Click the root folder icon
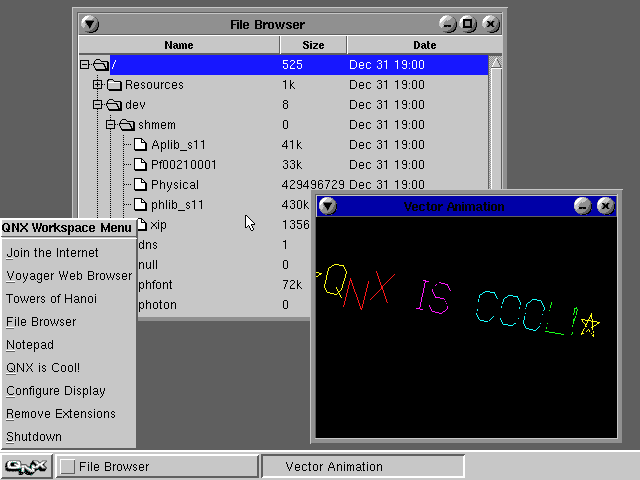The height and width of the screenshot is (480, 640). (x=101, y=64)
